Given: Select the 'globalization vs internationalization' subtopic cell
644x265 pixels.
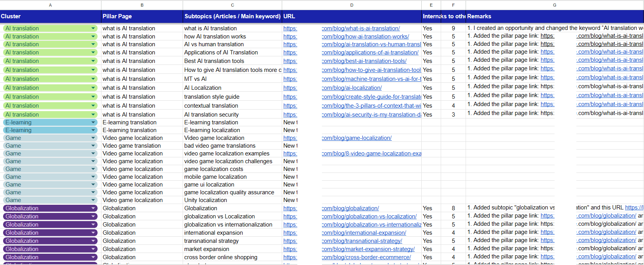Looking at the screenshot, I should click(x=232, y=225).
